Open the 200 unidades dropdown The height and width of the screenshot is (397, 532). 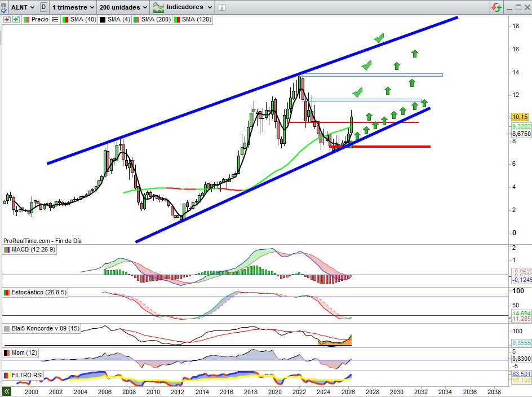click(x=123, y=7)
